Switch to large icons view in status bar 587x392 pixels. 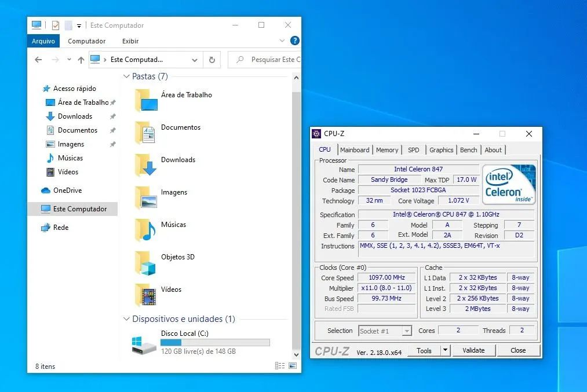click(x=293, y=366)
